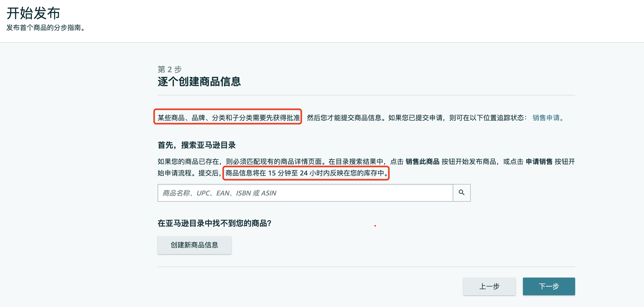Click the 创建新商品信息 button
This screenshot has width=644, height=307.
(194, 245)
